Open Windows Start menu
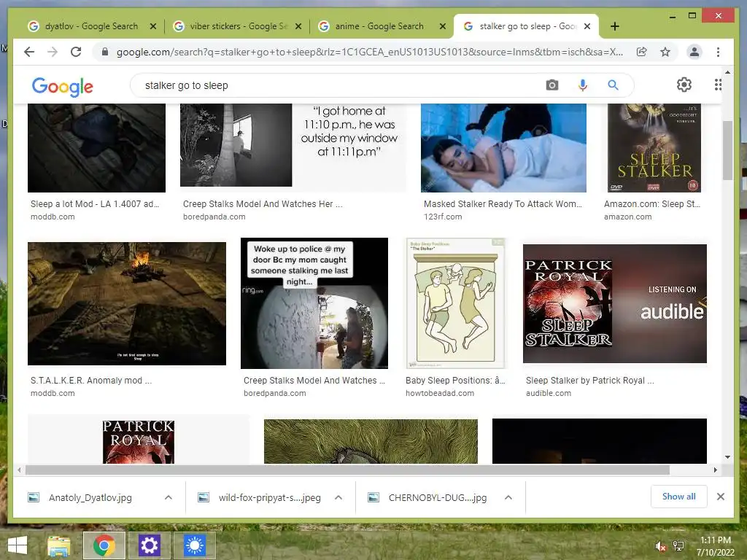 tap(18, 545)
